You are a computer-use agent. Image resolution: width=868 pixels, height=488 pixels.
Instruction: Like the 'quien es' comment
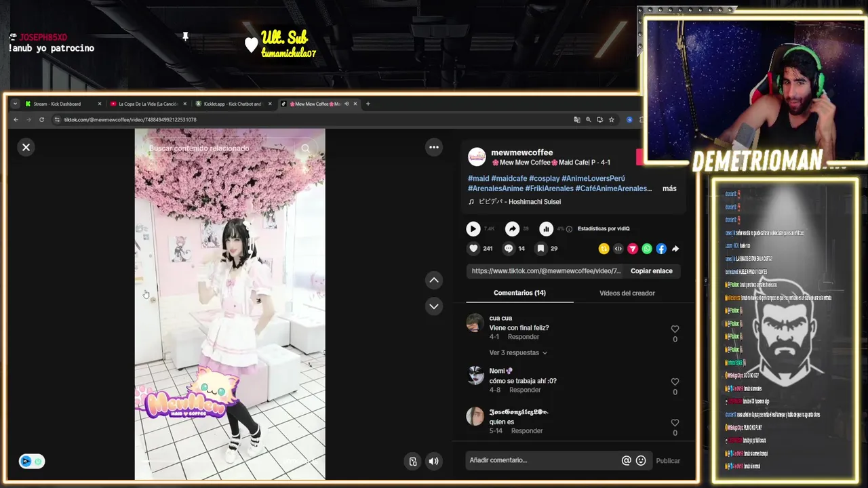tap(675, 423)
